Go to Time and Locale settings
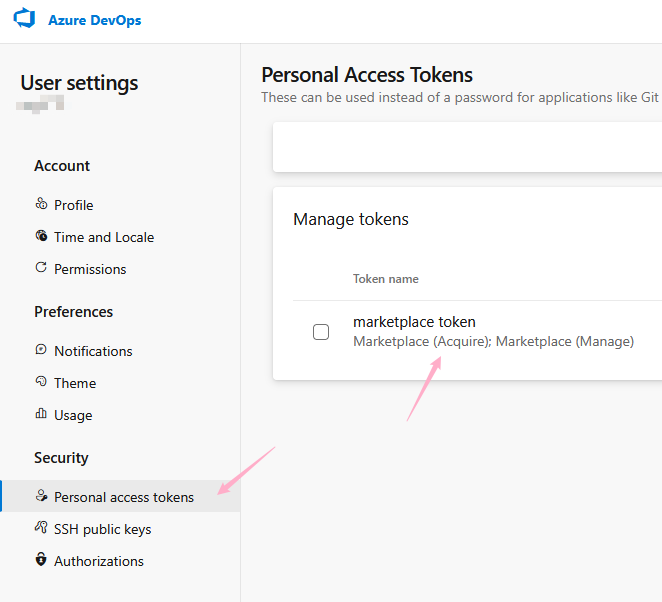 104,237
